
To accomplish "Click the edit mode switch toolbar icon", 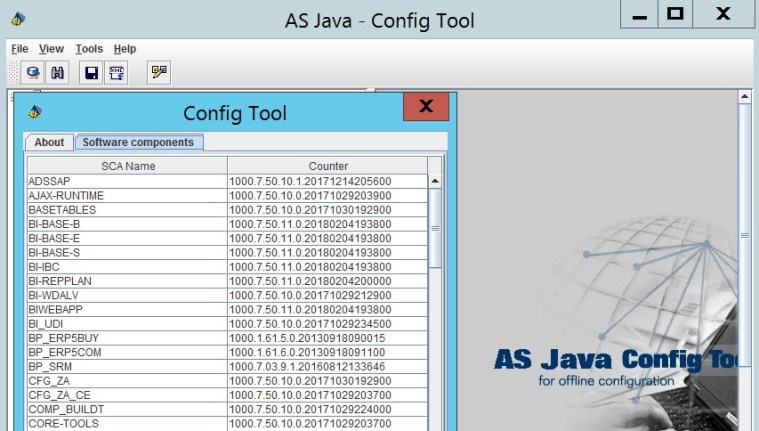I will pyautogui.click(x=159, y=73).
